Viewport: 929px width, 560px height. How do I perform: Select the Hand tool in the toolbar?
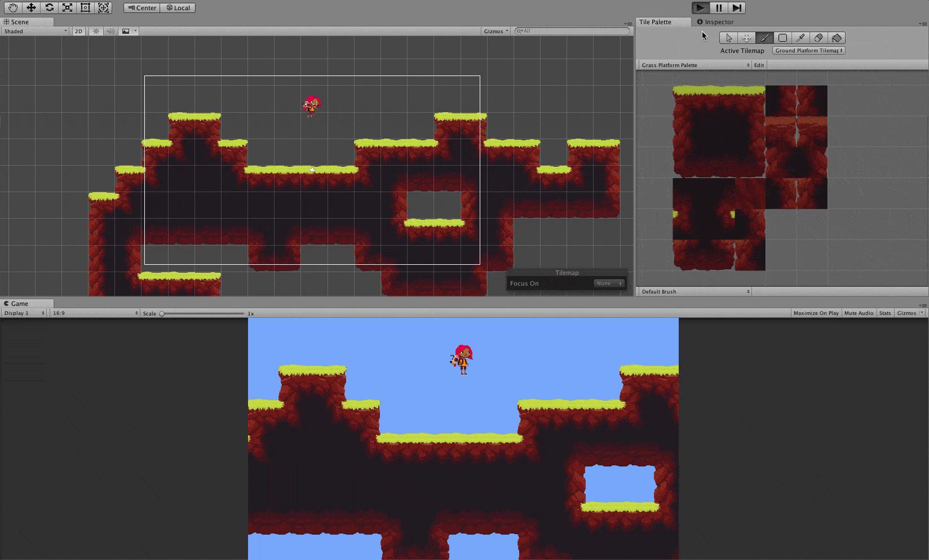coord(13,8)
